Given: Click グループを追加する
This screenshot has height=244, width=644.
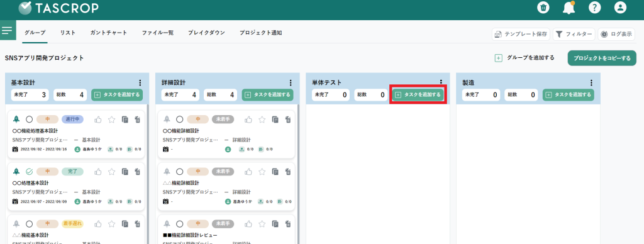Looking at the screenshot, I should pos(525,58).
